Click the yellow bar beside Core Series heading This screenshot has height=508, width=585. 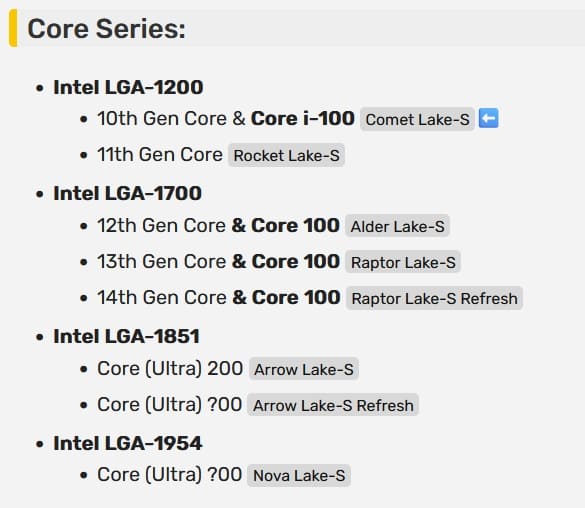point(13,28)
